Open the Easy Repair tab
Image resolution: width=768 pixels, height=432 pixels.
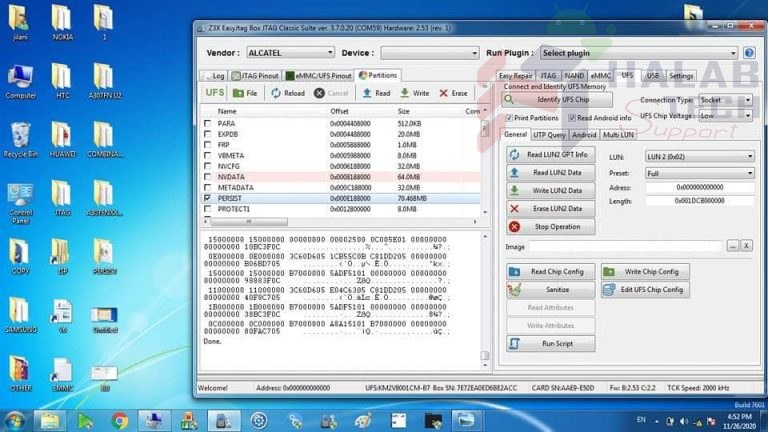click(515, 76)
